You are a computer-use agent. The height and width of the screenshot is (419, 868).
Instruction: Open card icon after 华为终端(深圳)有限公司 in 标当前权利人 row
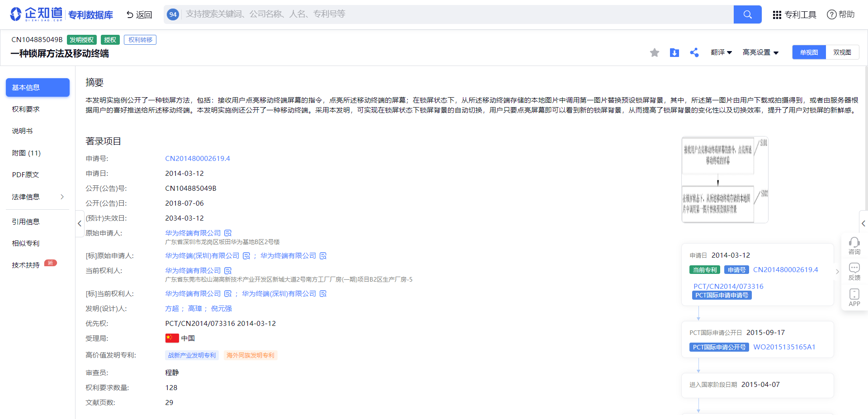(x=323, y=294)
